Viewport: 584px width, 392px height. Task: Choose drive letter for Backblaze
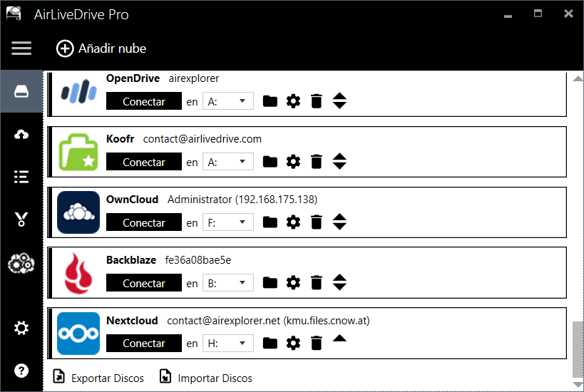228,283
